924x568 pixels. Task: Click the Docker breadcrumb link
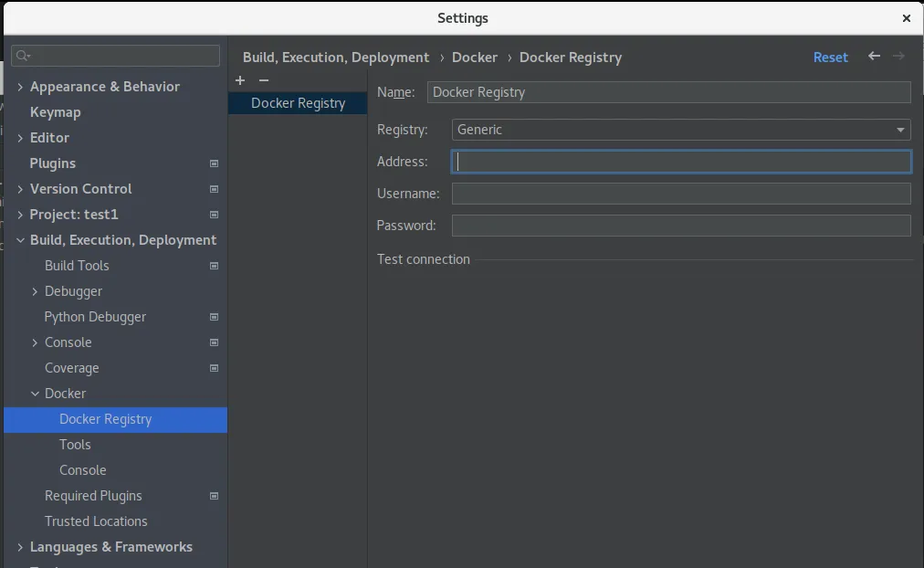click(475, 57)
